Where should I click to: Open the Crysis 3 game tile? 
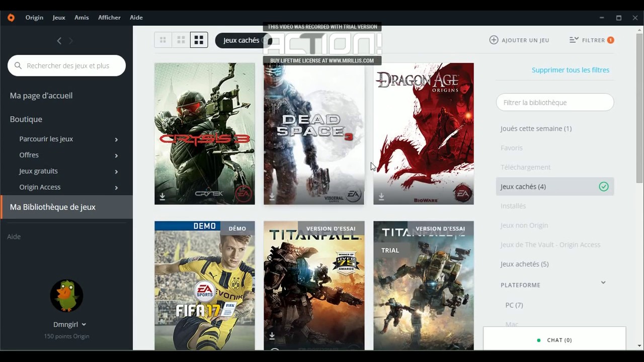click(204, 134)
